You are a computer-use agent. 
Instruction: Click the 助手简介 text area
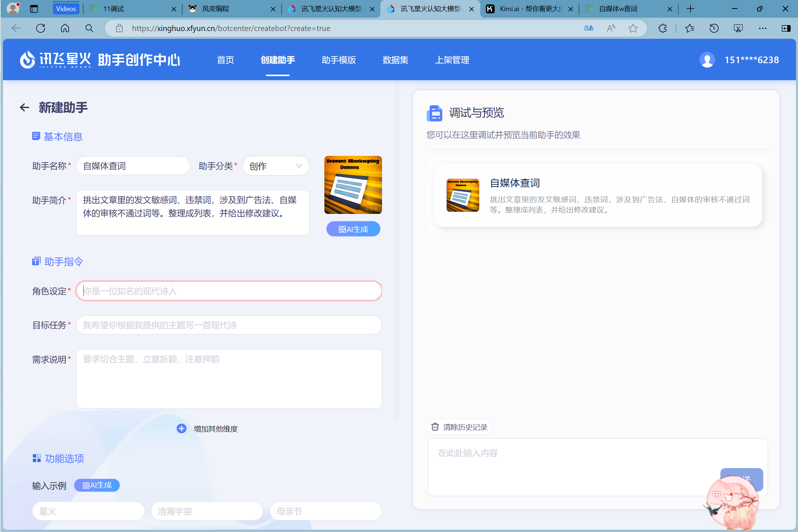pos(192,213)
